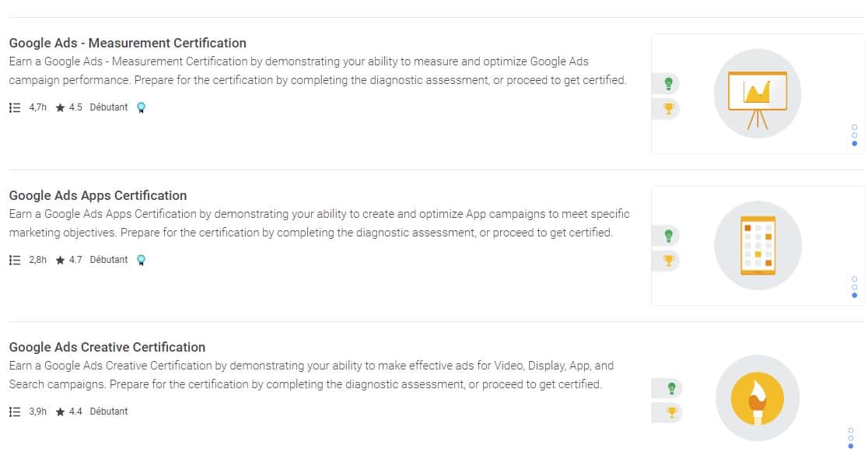Open the Google Ads Apps Certification course
Viewport: 868px width, 459px height.
[x=98, y=195]
